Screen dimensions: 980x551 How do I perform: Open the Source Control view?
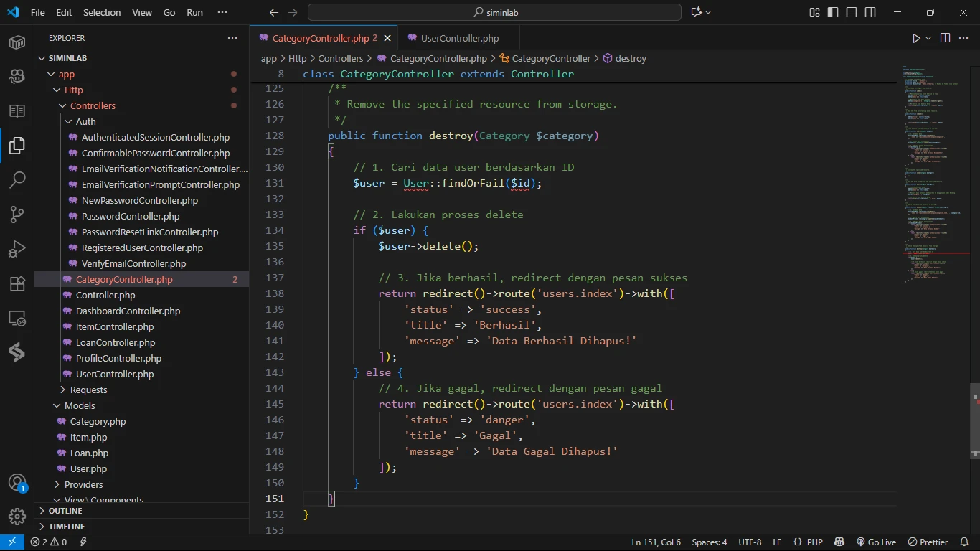(x=17, y=215)
